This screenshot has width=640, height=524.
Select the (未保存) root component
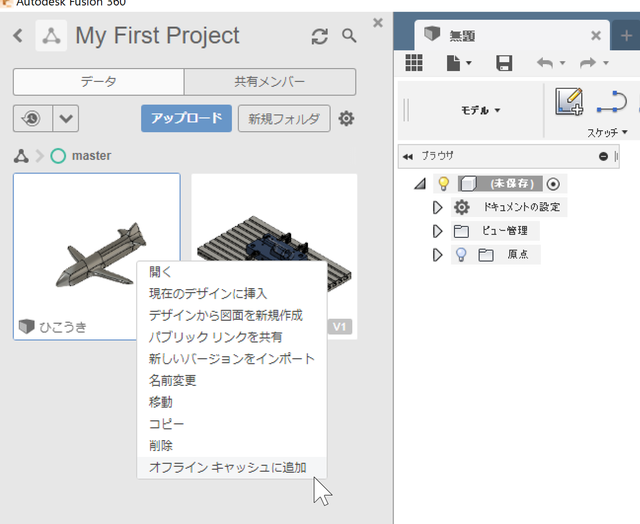pyautogui.click(x=500, y=184)
